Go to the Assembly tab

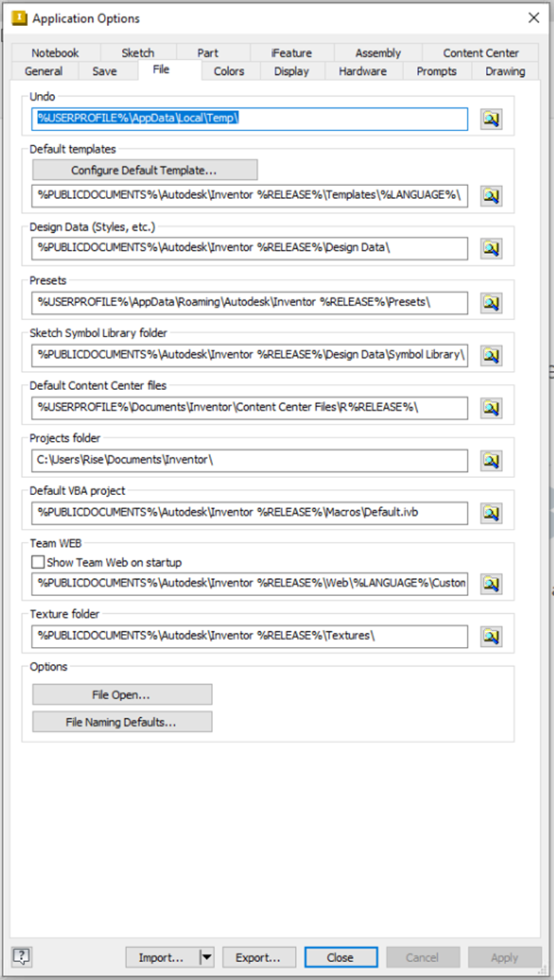(x=378, y=53)
